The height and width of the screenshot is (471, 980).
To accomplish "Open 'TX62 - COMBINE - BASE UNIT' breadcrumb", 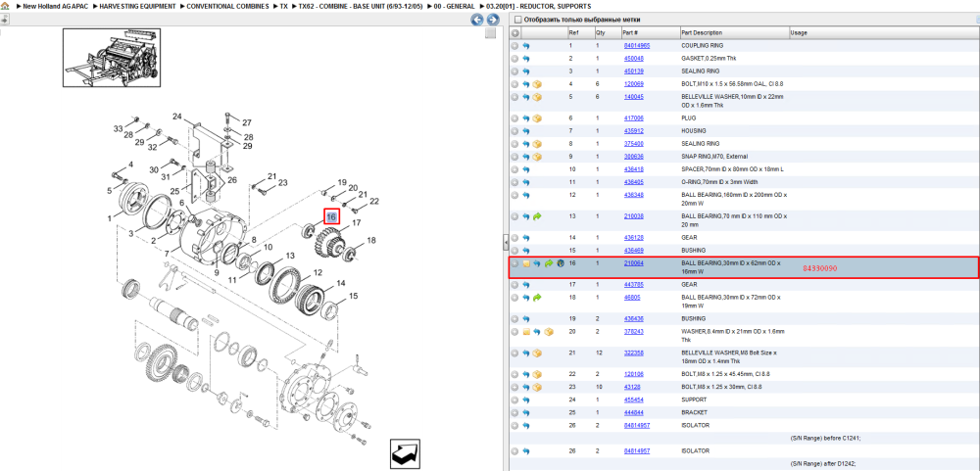I will click(361, 6).
